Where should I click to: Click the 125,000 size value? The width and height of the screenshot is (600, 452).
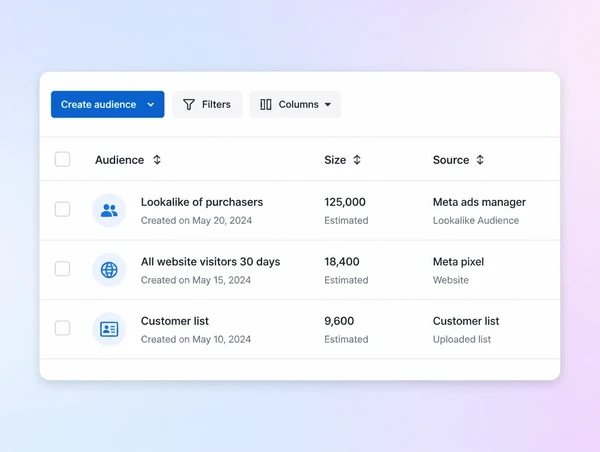pos(345,202)
